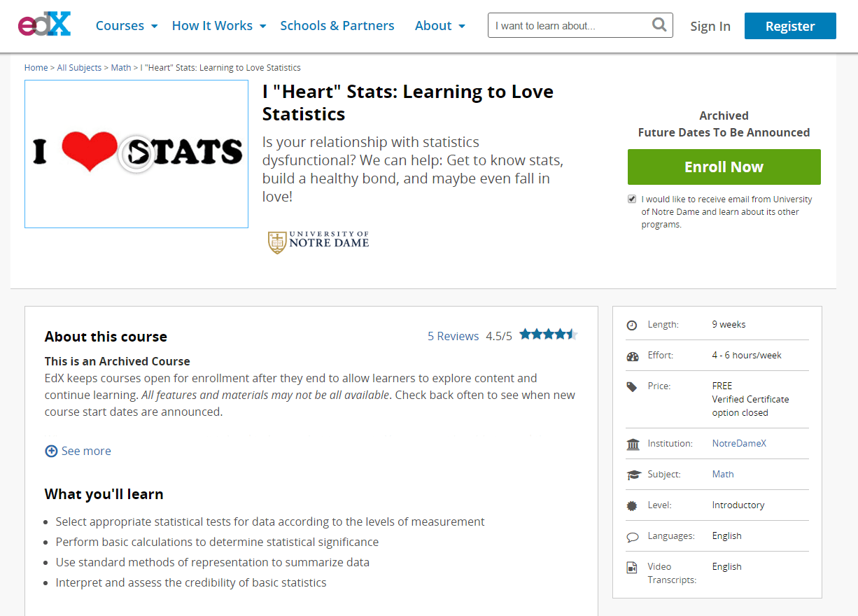Open the 5 Reviews link

click(453, 336)
